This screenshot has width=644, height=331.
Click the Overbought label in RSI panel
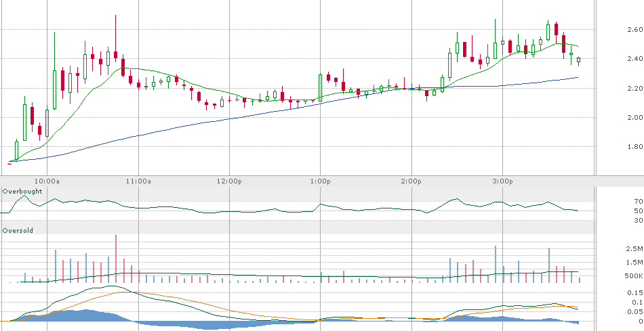[x=22, y=191]
